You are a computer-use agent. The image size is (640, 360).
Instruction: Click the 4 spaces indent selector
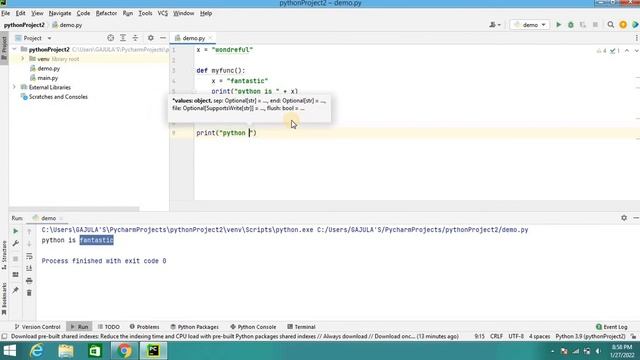[539, 336]
